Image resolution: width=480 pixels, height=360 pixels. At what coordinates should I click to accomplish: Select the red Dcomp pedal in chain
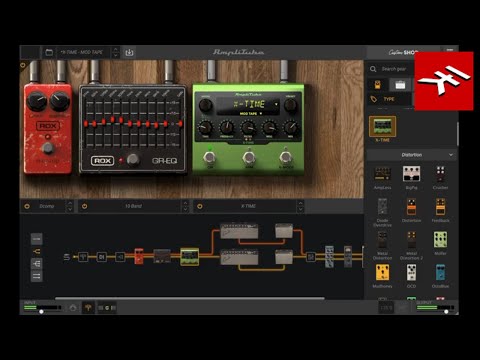[x=139, y=256]
